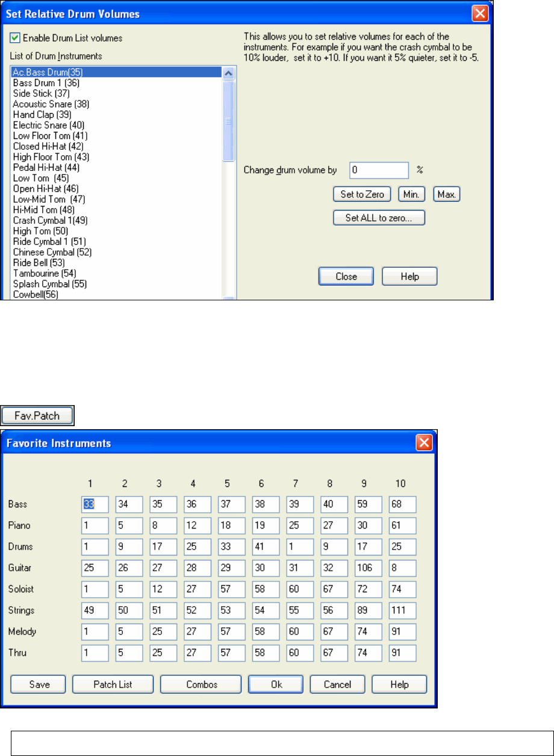Click X on Favorite Instruments title bar

[x=424, y=443]
